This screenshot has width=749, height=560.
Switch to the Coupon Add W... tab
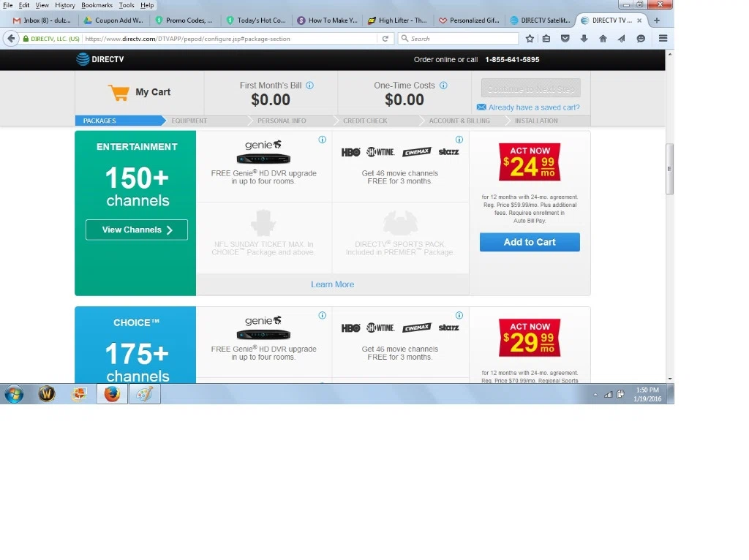tap(113, 20)
